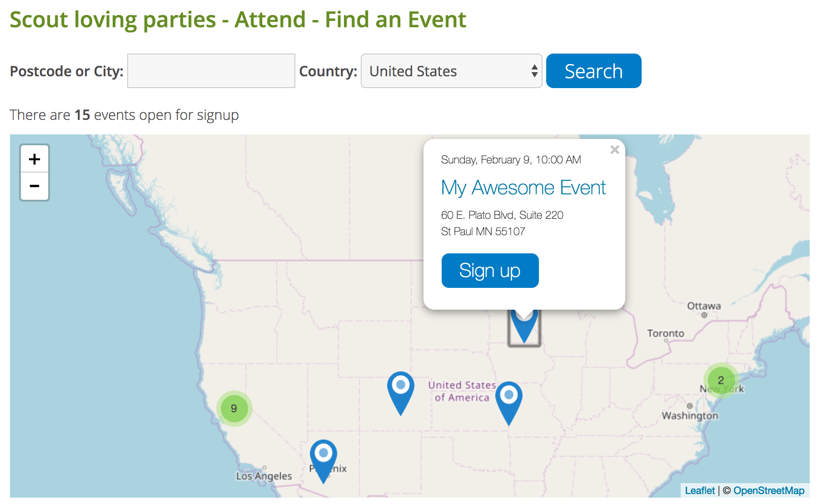Change country from United States
827x504 pixels.
coord(451,71)
